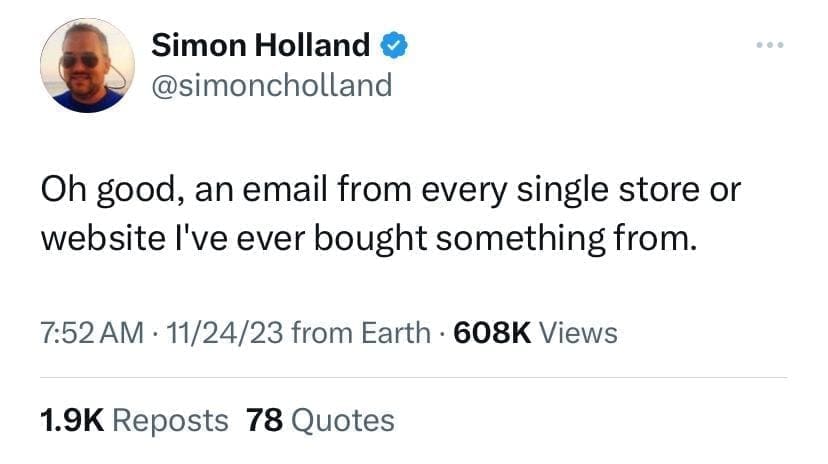Open Simon Holland's profile picture
The height and width of the screenshot is (464, 828).
(x=87, y=65)
